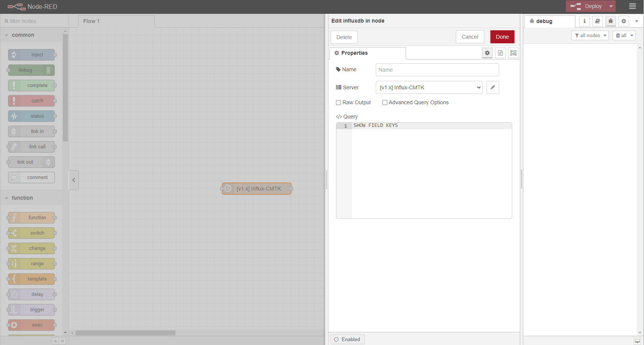
Task: Cancel the node edit
Action: (x=470, y=37)
